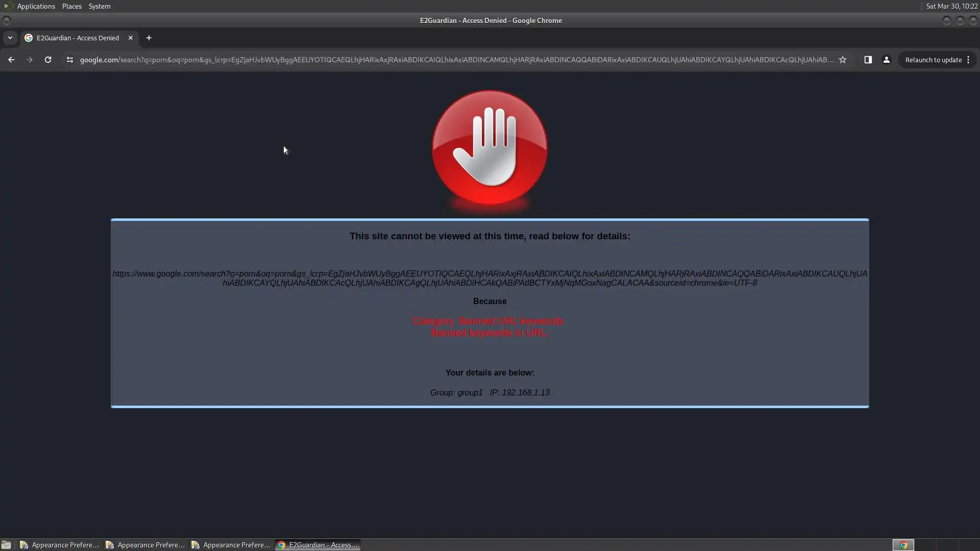Click the Chrome icon in system tray
Screen dimensions: 980x551
click(903, 545)
